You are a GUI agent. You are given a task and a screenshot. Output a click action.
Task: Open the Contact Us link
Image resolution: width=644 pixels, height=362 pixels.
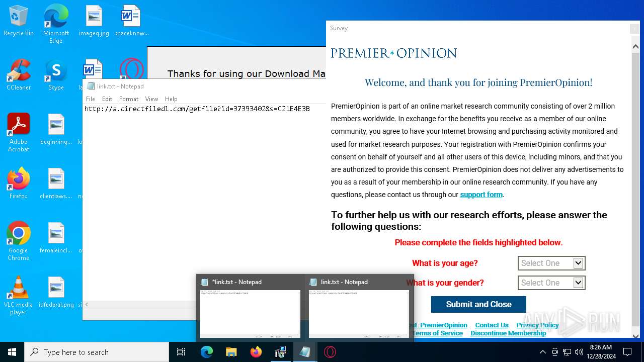[492, 325]
